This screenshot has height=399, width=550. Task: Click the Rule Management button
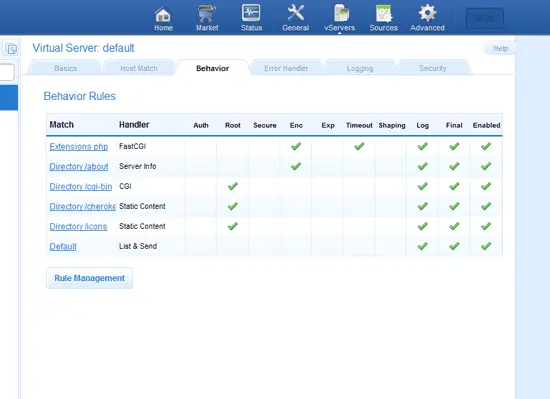(89, 278)
